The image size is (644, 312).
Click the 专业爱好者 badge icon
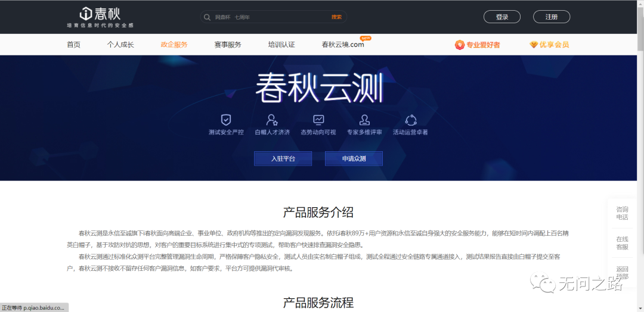tap(460, 45)
